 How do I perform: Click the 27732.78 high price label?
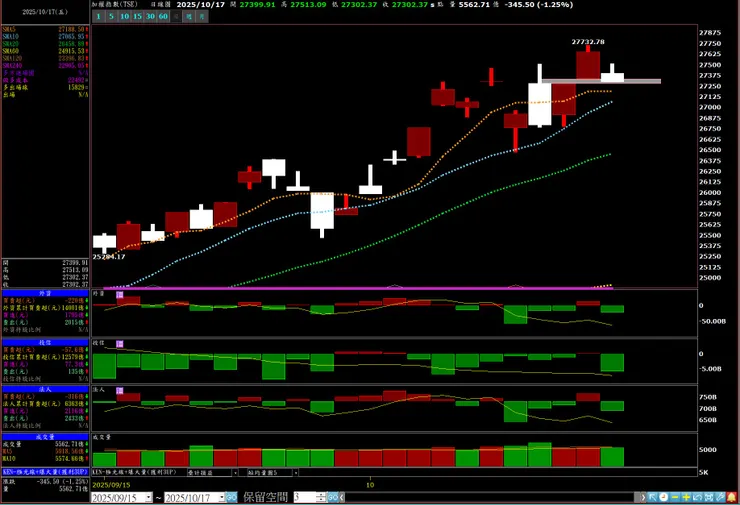588,42
